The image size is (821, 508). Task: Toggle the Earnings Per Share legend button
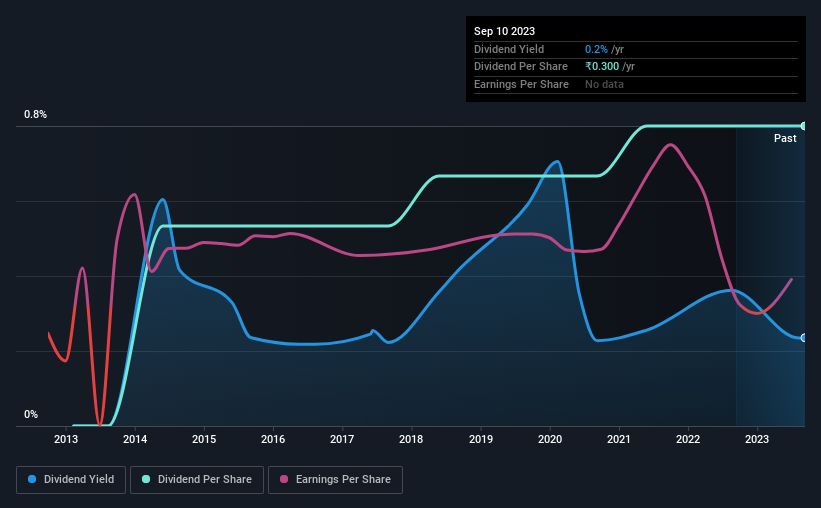335,480
